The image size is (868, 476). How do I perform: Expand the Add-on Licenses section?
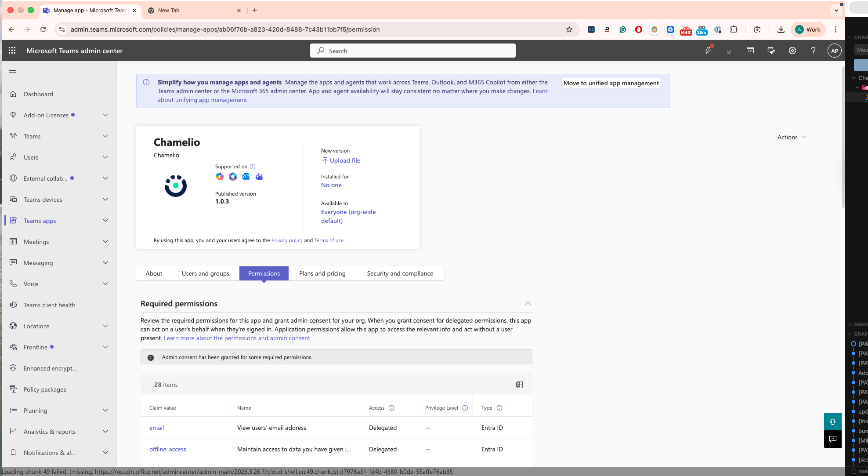click(105, 115)
